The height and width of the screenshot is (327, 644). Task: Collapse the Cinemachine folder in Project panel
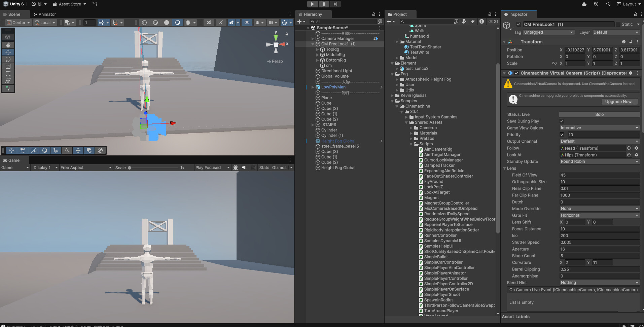[398, 106]
